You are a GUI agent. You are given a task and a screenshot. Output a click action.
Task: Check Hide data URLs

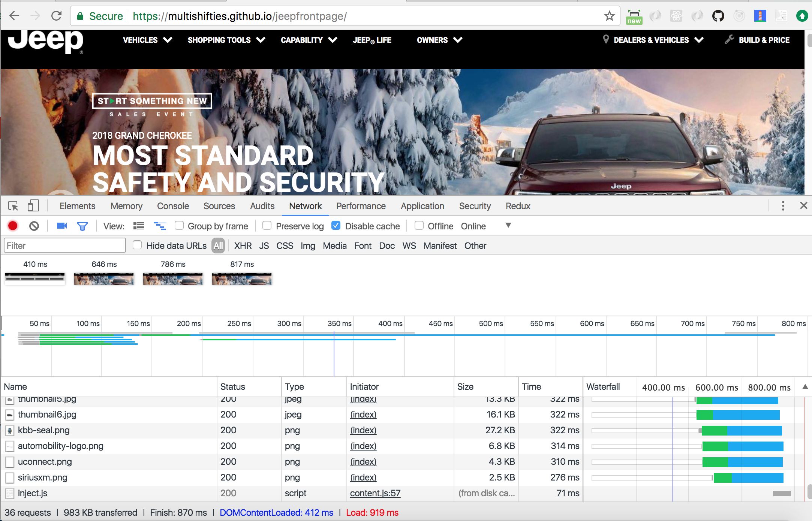[x=137, y=245]
